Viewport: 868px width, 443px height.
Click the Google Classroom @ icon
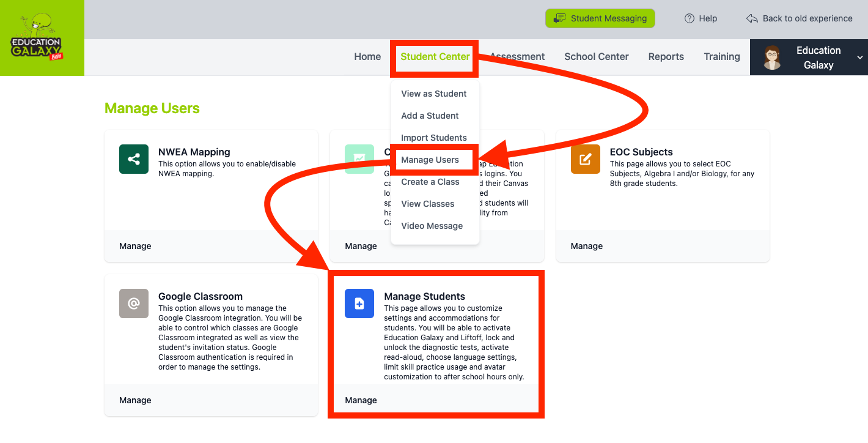[x=134, y=303]
